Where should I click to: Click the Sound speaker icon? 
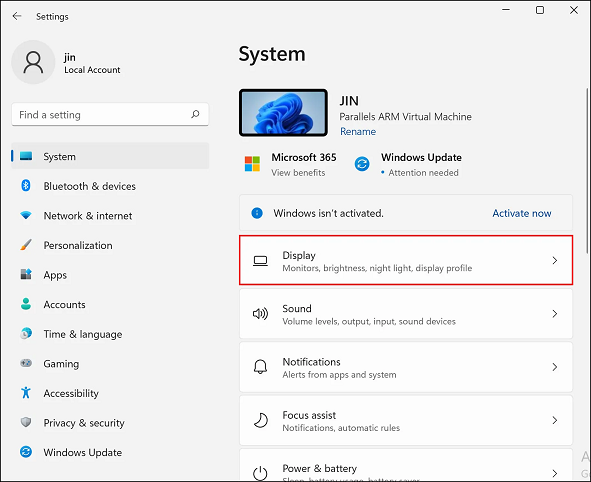(x=260, y=314)
